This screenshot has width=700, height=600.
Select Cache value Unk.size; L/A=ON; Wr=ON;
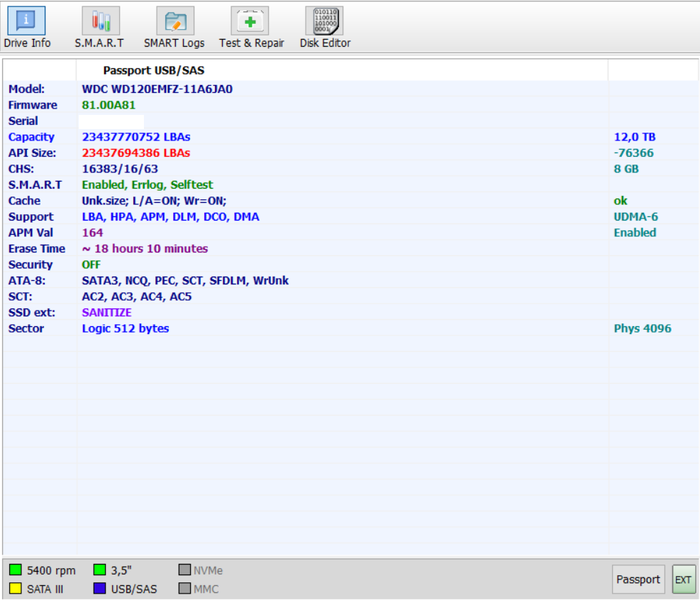pos(154,201)
